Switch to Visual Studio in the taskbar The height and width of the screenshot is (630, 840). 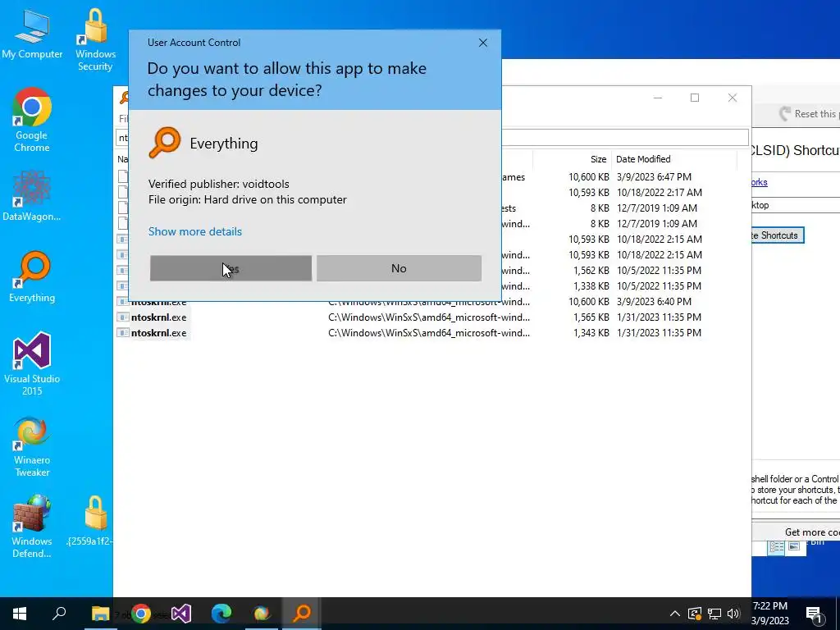tap(181, 614)
